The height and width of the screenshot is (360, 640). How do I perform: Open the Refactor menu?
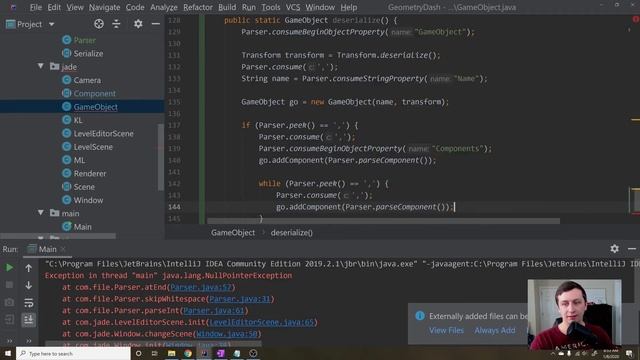(198, 7)
